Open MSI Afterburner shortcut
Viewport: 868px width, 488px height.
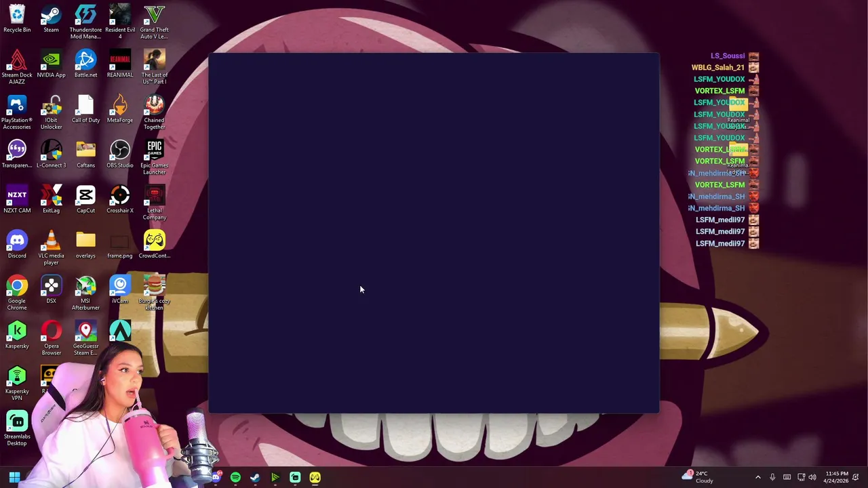point(85,293)
